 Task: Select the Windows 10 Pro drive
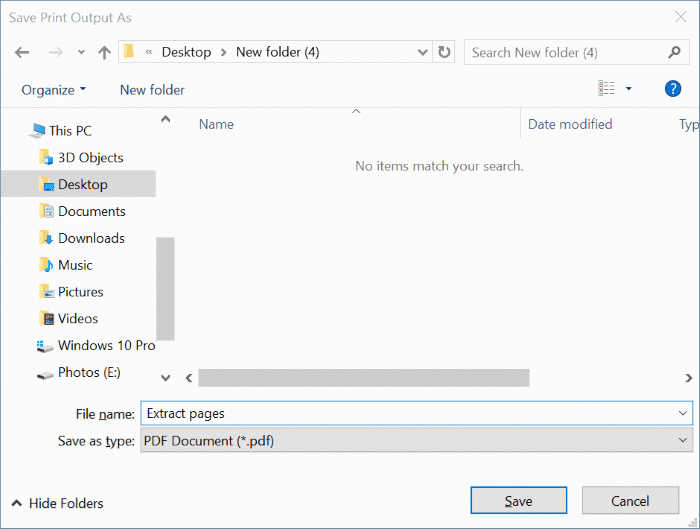pyautogui.click(x=106, y=345)
